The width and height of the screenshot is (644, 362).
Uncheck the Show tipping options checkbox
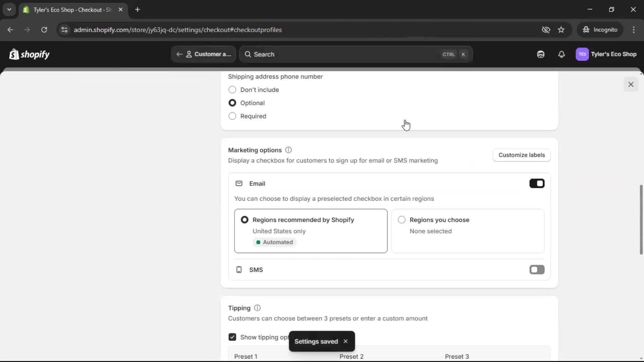pos(232,337)
